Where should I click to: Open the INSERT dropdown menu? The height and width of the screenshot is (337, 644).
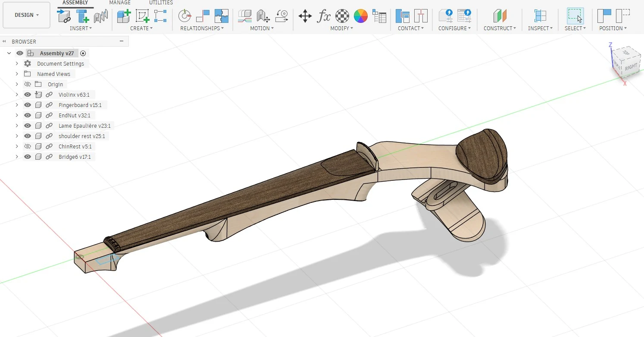81,28
